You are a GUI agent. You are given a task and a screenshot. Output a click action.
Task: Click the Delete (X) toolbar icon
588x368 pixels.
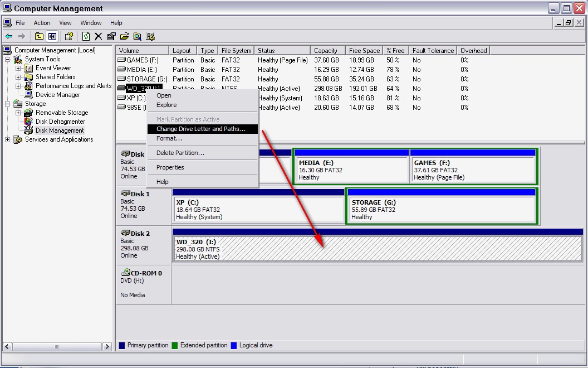tap(98, 36)
